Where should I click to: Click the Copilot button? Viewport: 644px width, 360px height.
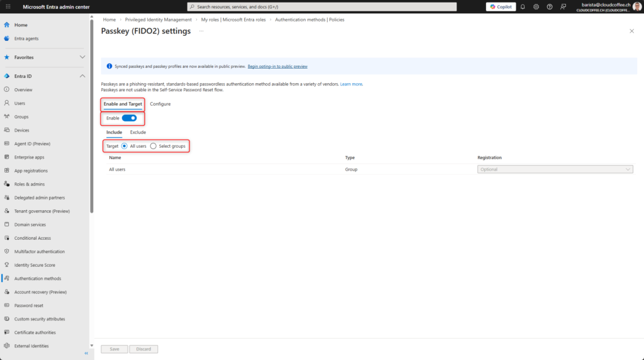pos(501,6)
